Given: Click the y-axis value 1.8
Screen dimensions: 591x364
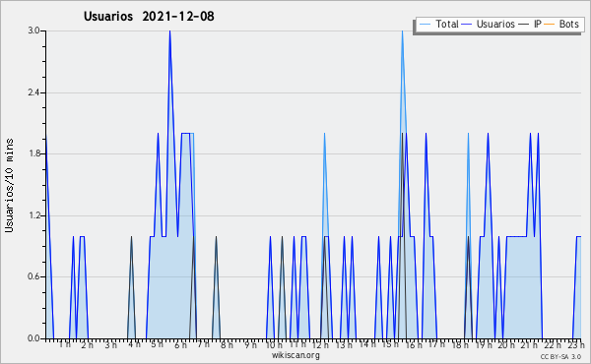Looking at the screenshot, I should pos(33,153).
